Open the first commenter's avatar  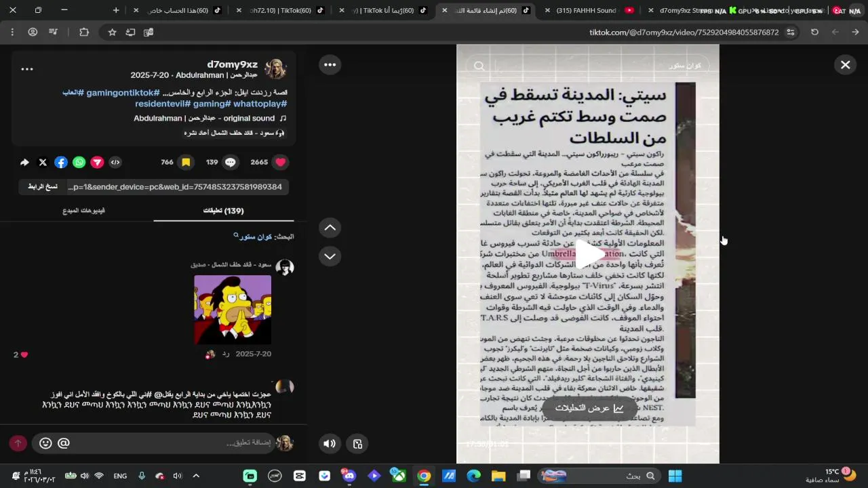click(x=285, y=267)
